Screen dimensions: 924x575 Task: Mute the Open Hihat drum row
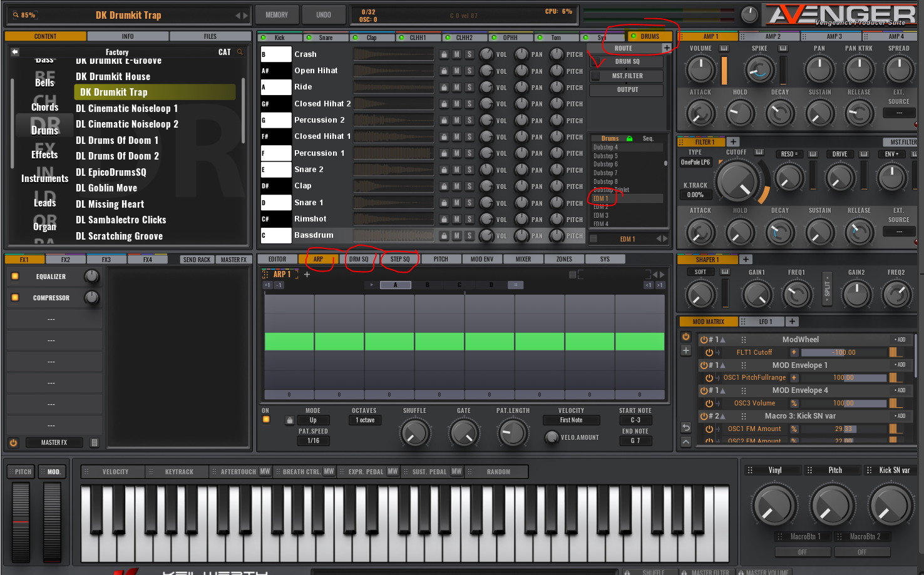[x=457, y=71]
